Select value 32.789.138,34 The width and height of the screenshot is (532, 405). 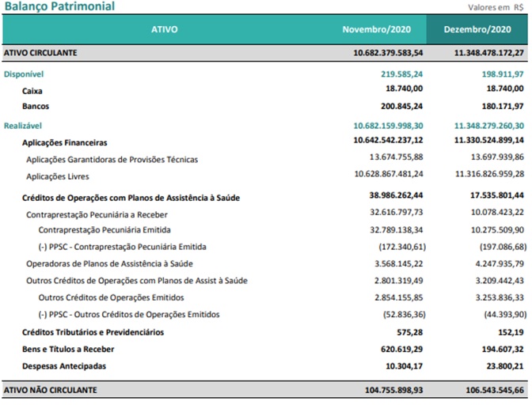[397, 230]
